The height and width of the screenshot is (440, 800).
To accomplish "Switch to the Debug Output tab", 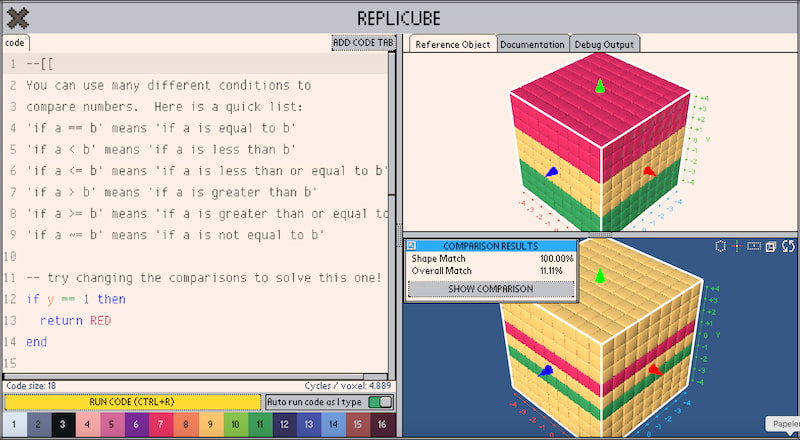I will (604, 44).
